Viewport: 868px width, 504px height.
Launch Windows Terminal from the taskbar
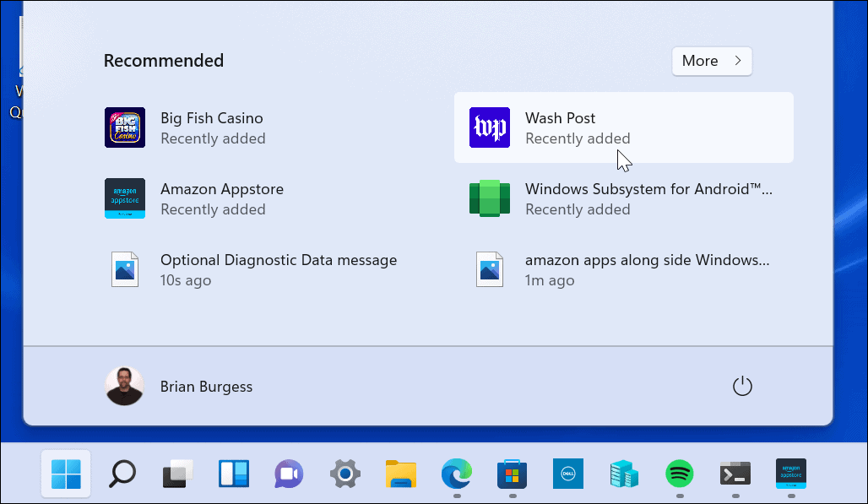point(735,474)
